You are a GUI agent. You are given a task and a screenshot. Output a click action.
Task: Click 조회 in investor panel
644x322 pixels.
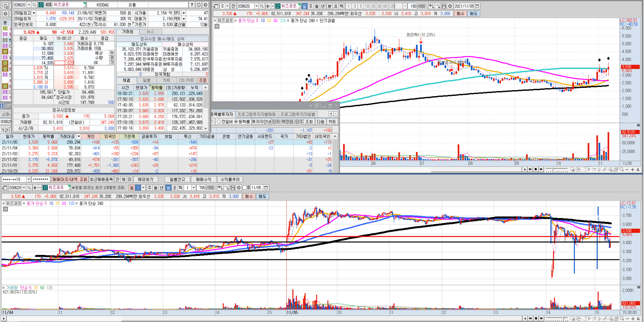(309, 122)
